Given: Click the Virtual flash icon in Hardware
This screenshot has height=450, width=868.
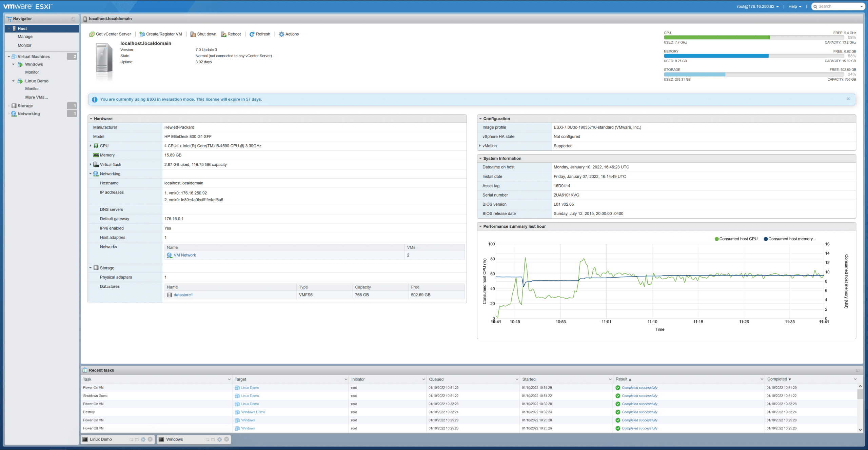Looking at the screenshot, I should pos(96,165).
